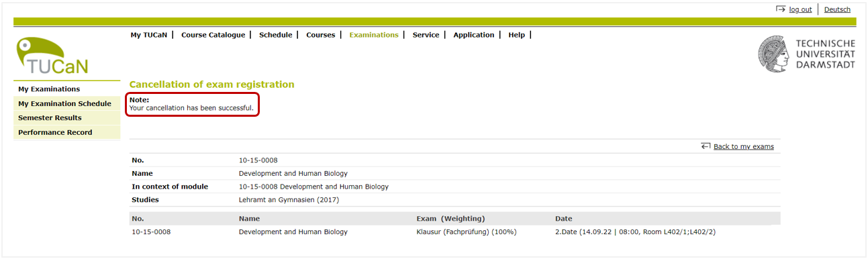Follow the Back to my exams link
The image size is (868, 259).
(x=743, y=146)
